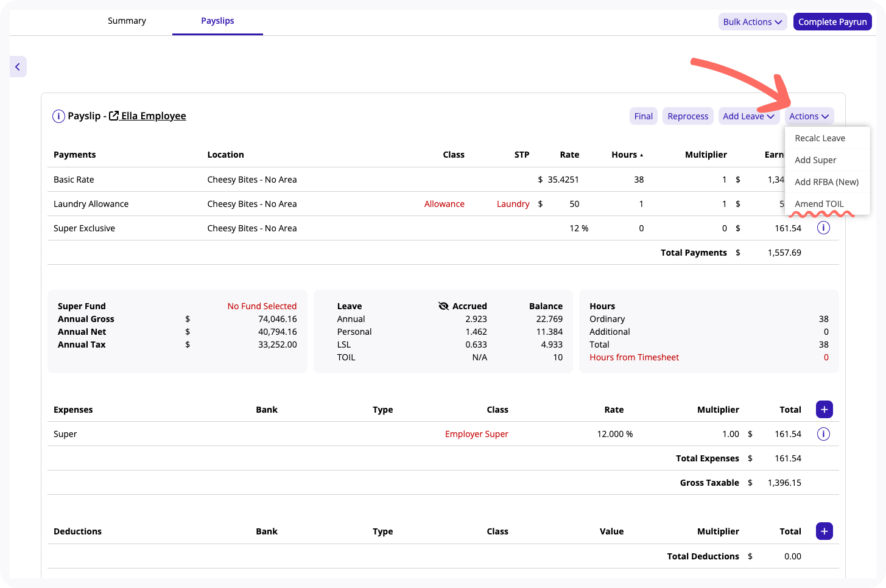The image size is (886, 588).
Task: Click the Annual Tax value 33,252.00
Action: pyautogui.click(x=278, y=345)
